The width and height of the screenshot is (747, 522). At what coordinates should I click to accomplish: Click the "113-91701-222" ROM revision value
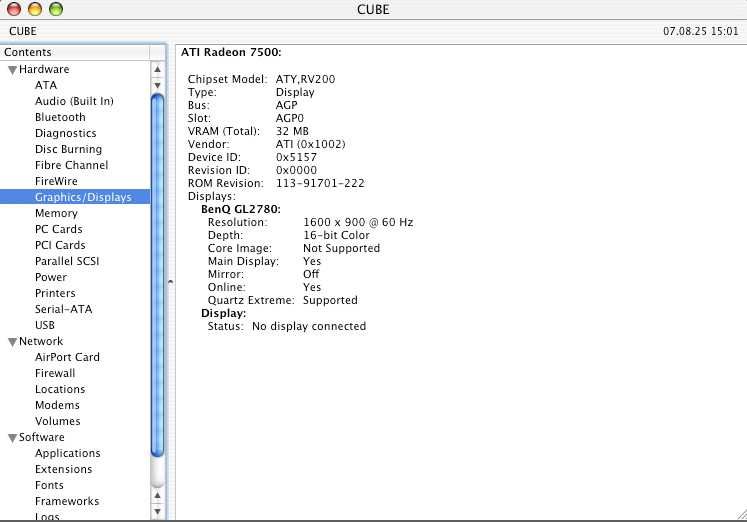click(x=320, y=183)
